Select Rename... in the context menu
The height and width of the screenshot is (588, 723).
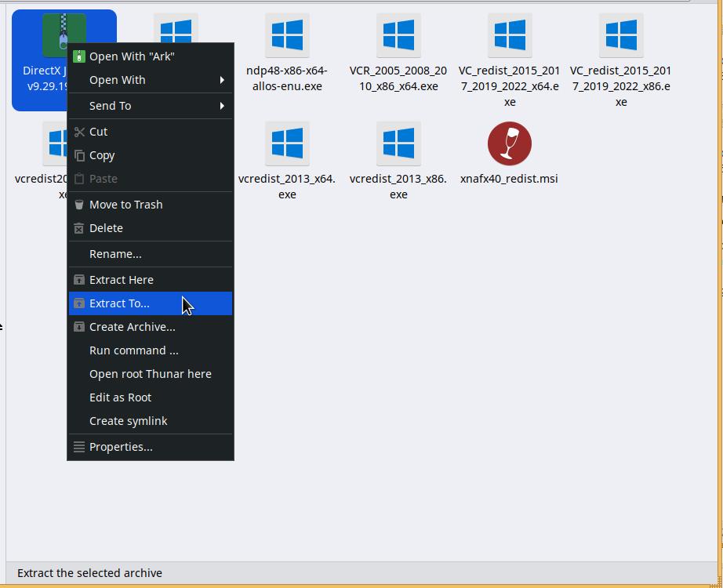pyautogui.click(x=151, y=254)
